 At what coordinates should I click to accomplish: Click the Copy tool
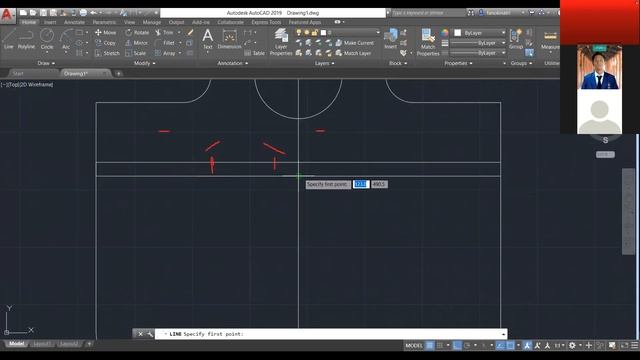pyautogui.click(x=106, y=43)
